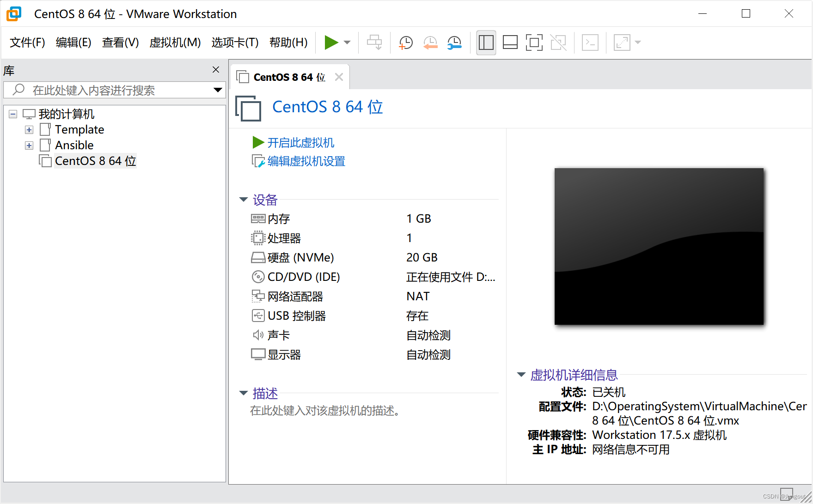Image resolution: width=813 pixels, height=504 pixels.
Task: Open the 编辑(E) menu
Action: click(x=73, y=43)
